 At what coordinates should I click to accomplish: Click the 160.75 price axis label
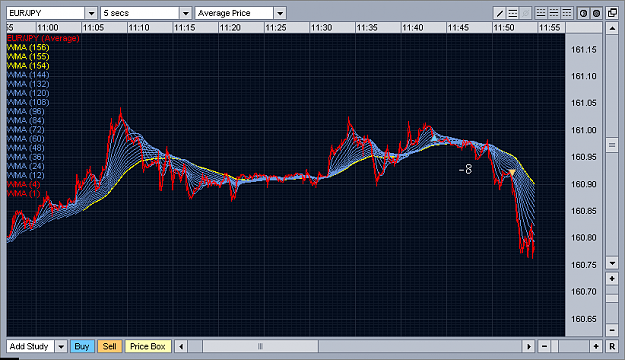(x=584, y=265)
